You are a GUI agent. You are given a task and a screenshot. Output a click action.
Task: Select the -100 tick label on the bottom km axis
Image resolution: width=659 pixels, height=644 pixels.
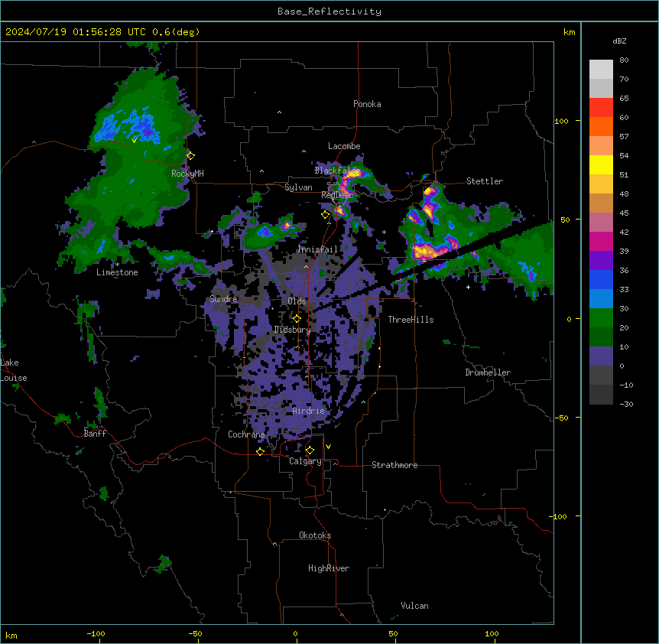pos(96,633)
